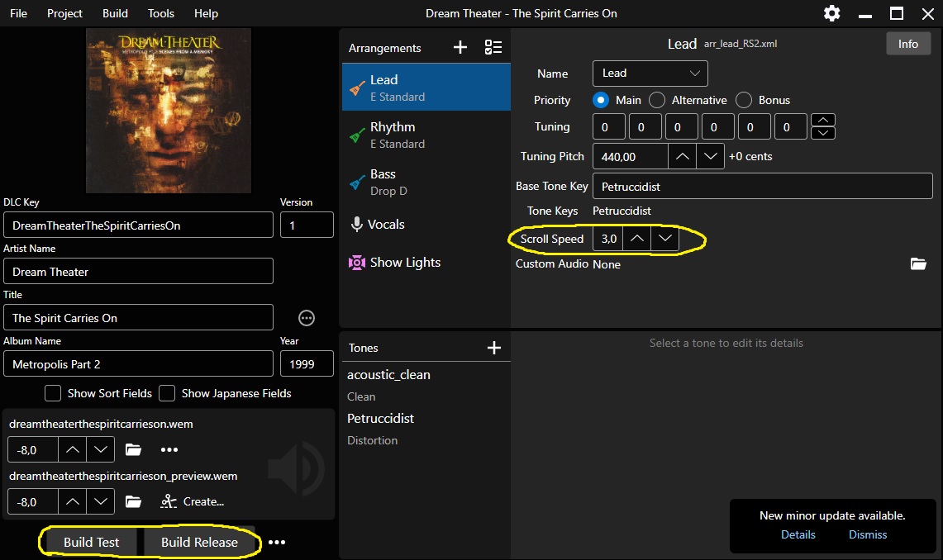
Task: Create preview audio with the scissors icon
Action: [x=169, y=501]
